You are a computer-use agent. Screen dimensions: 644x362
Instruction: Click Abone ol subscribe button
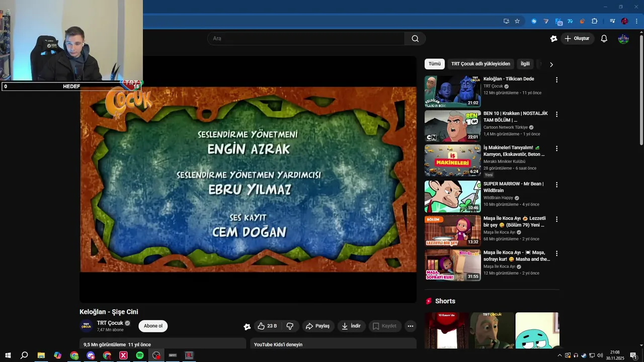point(153,326)
